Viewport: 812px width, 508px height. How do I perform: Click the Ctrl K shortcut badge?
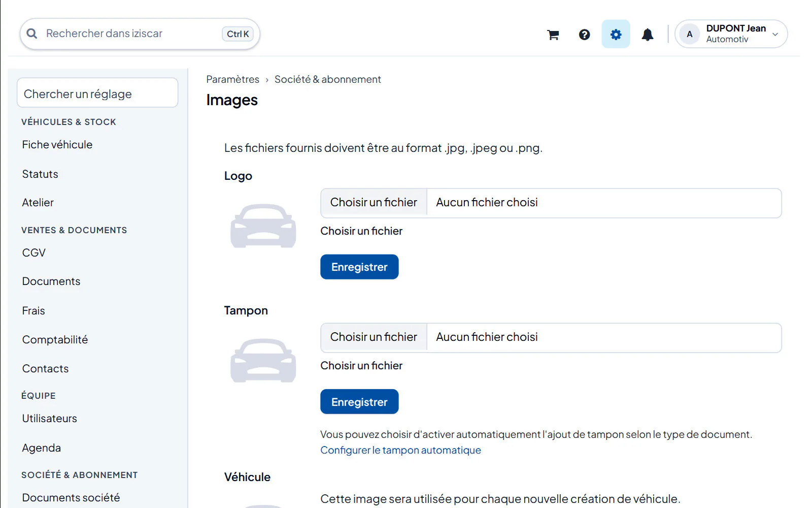click(238, 34)
